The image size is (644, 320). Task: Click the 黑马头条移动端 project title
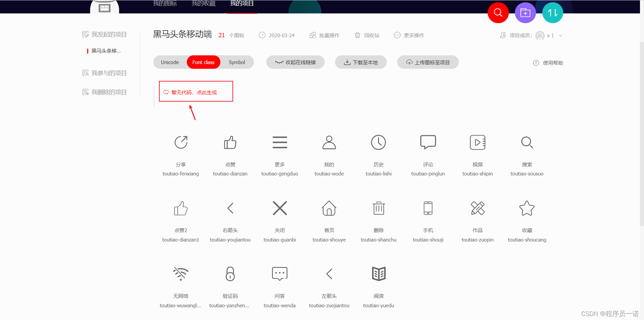tap(182, 34)
